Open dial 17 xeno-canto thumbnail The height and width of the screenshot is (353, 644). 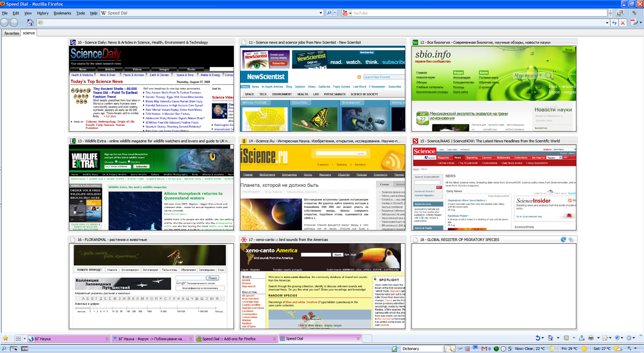[x=323, y=286]
